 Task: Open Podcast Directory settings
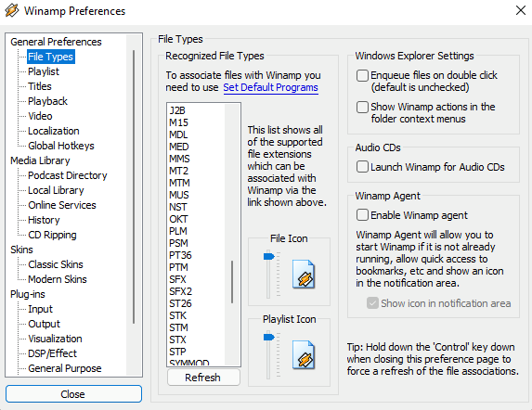point(68,175)
